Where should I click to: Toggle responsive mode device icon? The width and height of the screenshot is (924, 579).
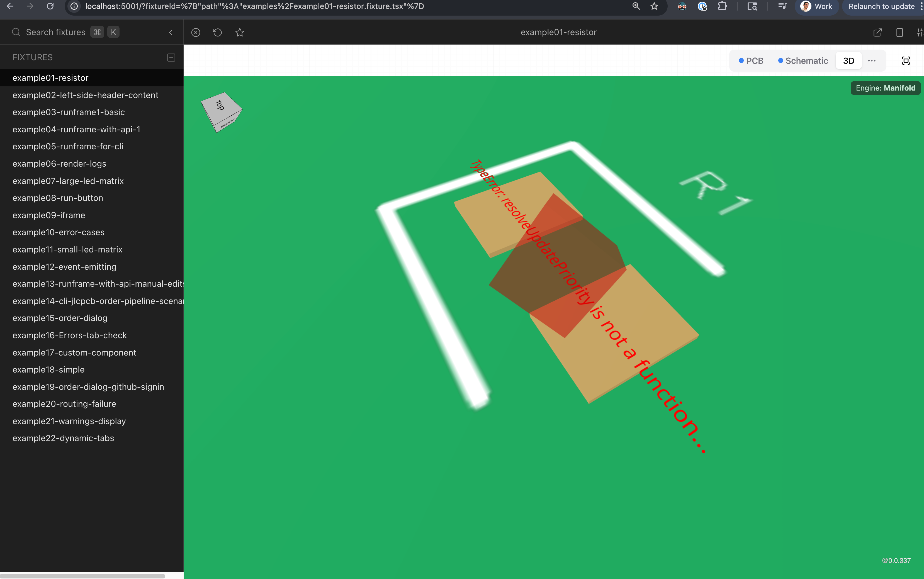tap(899, 33)
